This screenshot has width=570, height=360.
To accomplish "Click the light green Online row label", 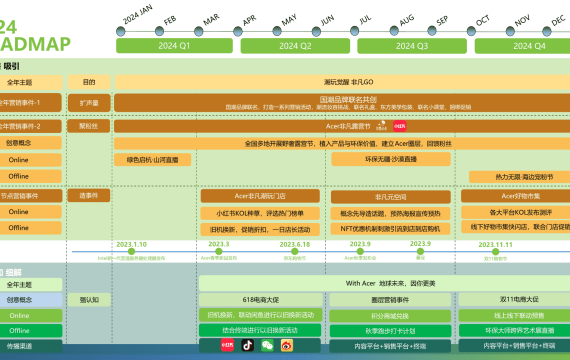I will tap(31, 316).
